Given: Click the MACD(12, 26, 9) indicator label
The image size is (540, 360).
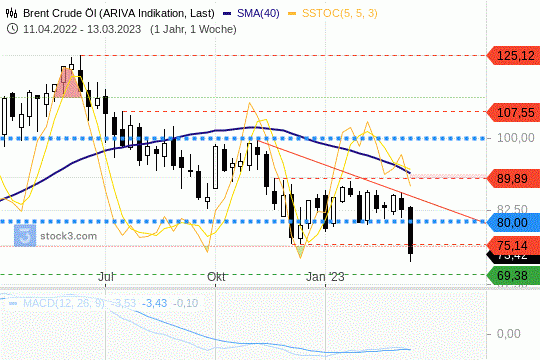Looking at the screenshot, I should [64, 303].
